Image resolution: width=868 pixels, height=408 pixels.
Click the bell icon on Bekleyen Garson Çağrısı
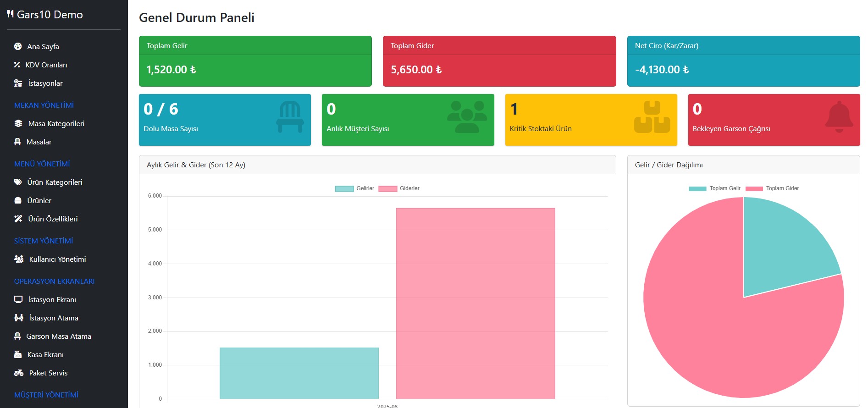click(839, 117)
